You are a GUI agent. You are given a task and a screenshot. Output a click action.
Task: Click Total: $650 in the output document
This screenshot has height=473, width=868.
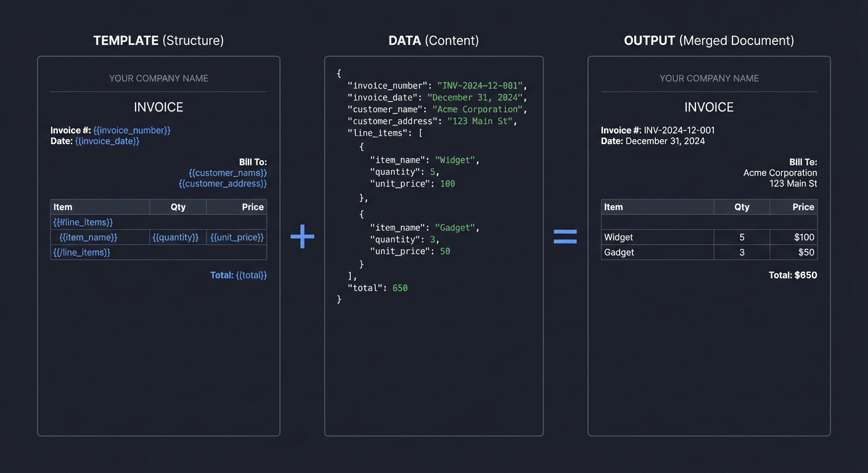click(x=793, y=275)
